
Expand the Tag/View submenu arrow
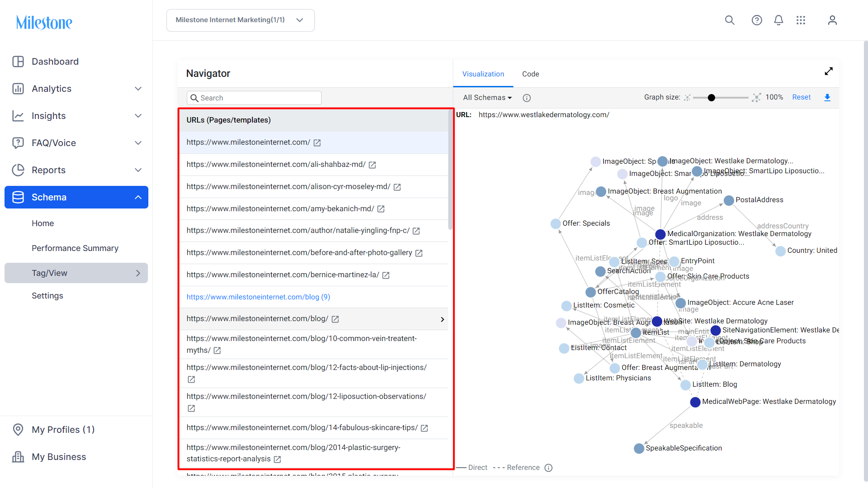pos(138,273)
